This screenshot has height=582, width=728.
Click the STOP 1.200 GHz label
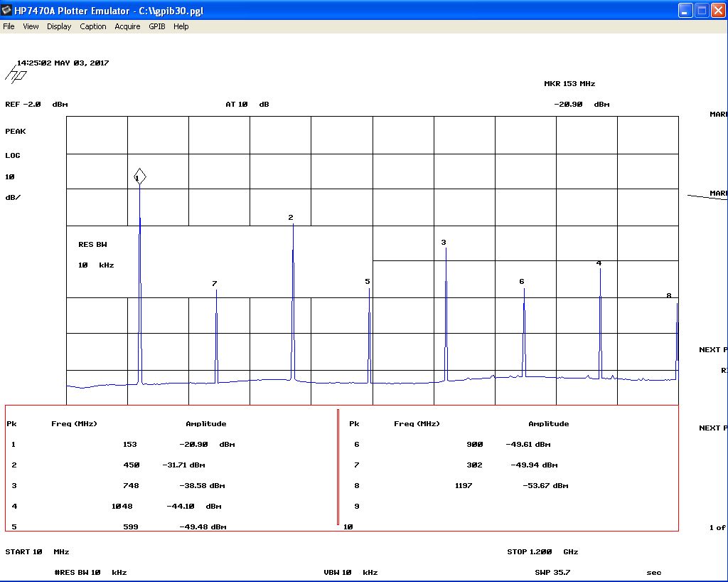click(542, 551)
